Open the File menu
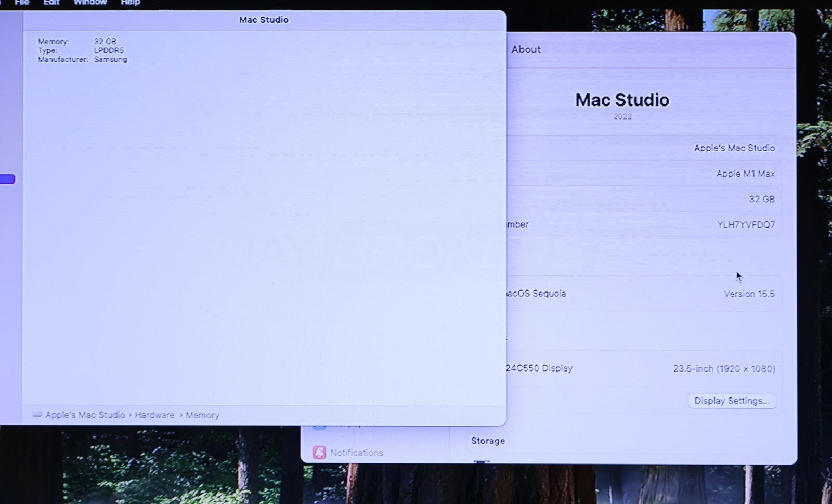The image size is (832, 504). [x=22, y=3]
